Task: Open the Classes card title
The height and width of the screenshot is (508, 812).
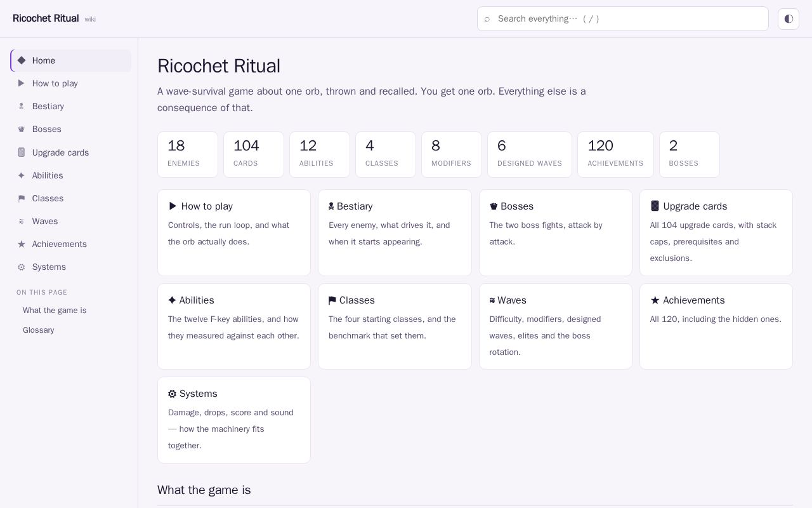Action: click(x=351, y=300)
